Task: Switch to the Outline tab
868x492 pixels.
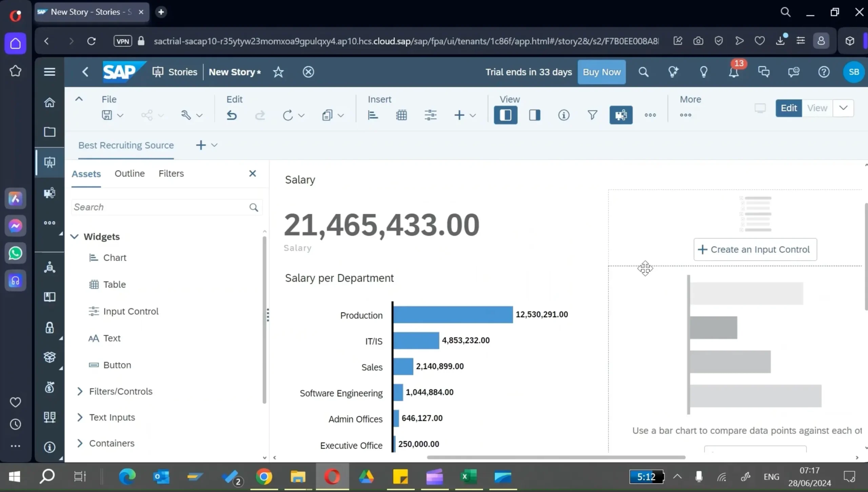Action: point(130,173)
